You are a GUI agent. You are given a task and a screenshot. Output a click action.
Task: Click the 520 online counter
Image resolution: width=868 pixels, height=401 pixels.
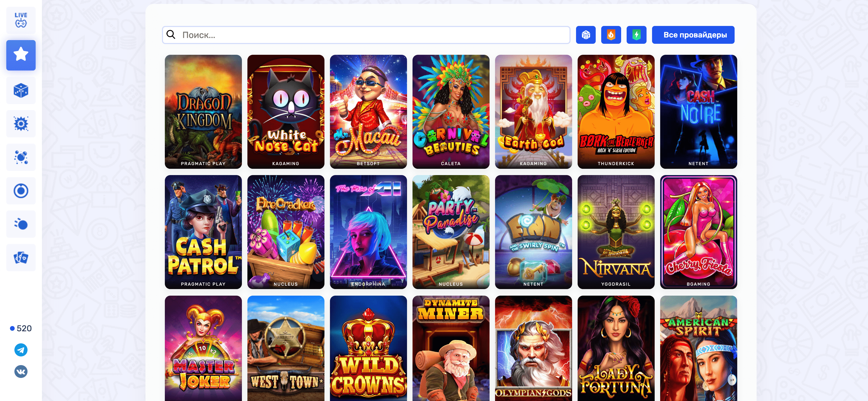point(21,328)
